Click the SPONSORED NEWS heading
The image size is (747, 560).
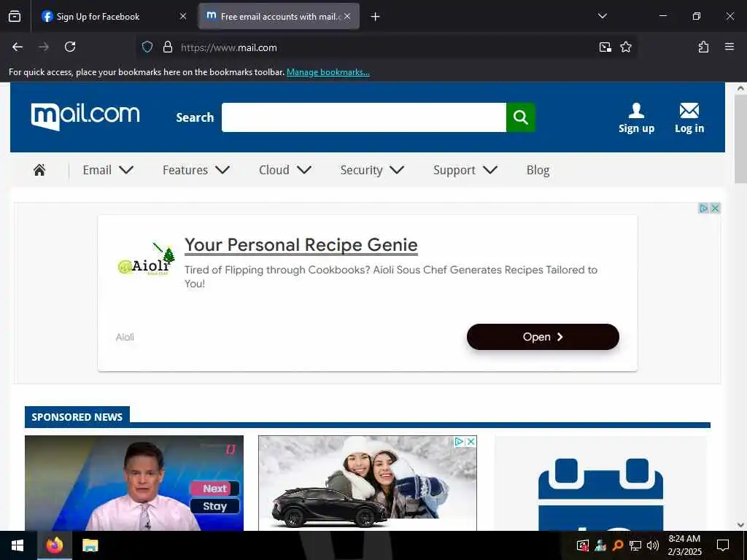pyautogui.click(x=77, y=416)
